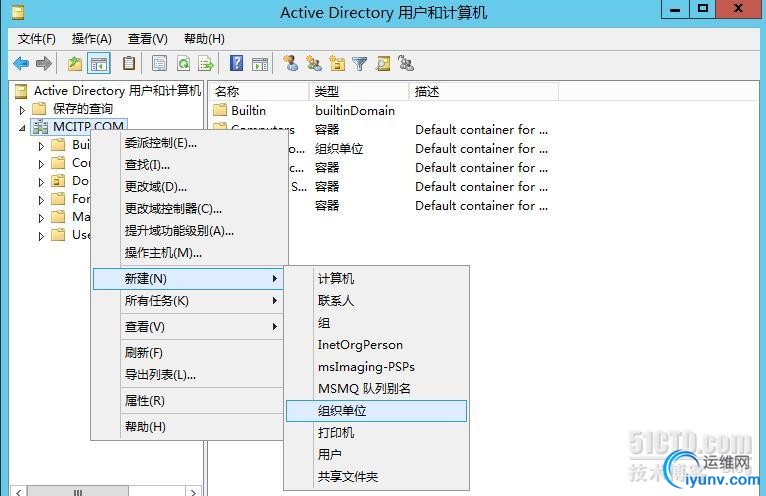Select 更改域控制器(C)... menu entry
Image resolution: width=766 pixels, height=496 pixels.
(188, 209)
